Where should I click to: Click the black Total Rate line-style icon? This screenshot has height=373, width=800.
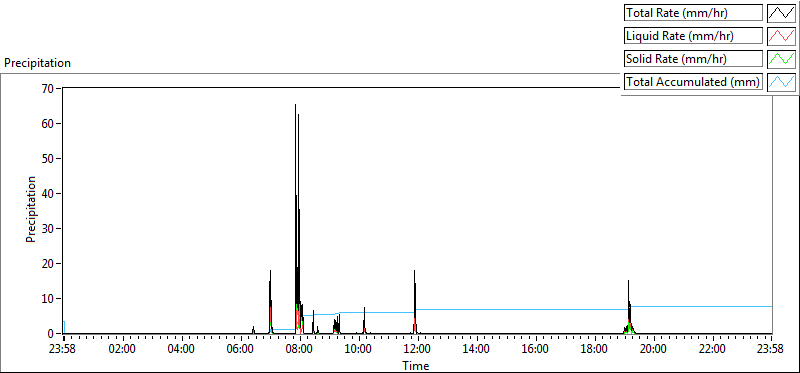(781, 13)
